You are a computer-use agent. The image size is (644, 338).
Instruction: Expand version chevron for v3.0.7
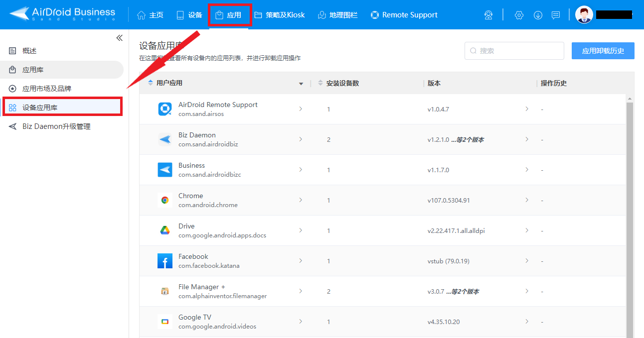(527, 291)
